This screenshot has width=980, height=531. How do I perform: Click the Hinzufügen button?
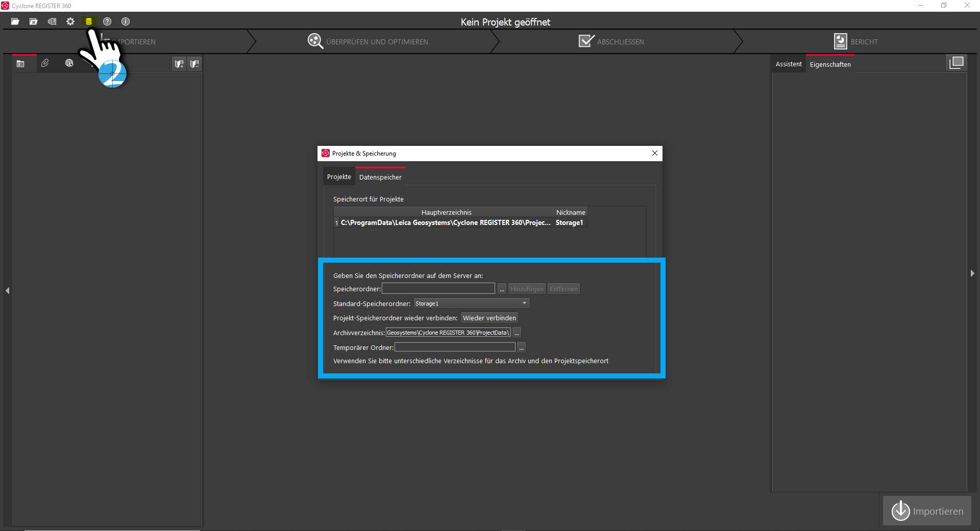[527, 289]
